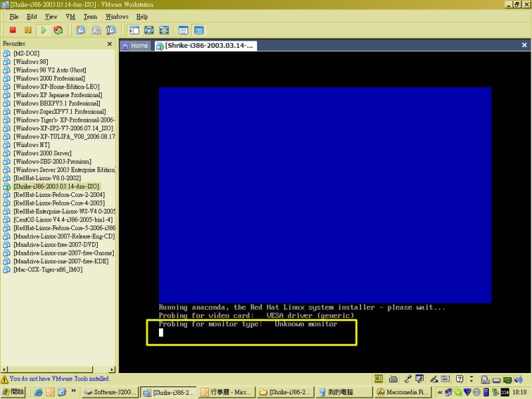The width and height of the screenshot is (532, 399).
Task: Click Favorites horizontal scrollbar left arrow
Action: (x=4, y=369)
